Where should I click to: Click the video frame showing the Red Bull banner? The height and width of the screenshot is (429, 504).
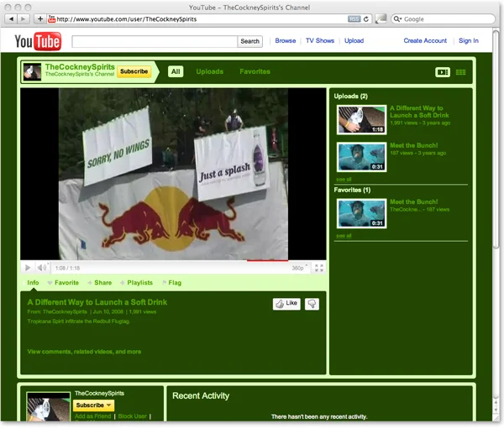[x=173, y=174]
